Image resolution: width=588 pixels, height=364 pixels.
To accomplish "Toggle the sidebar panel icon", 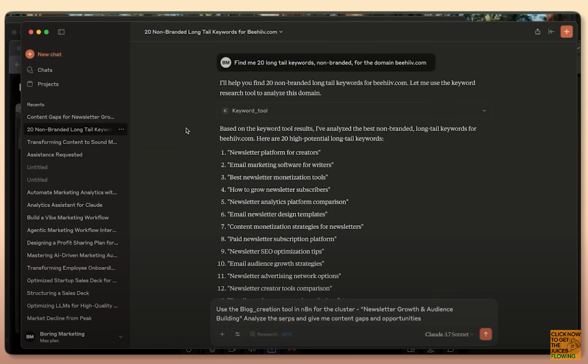I will (x=61, y=32).
